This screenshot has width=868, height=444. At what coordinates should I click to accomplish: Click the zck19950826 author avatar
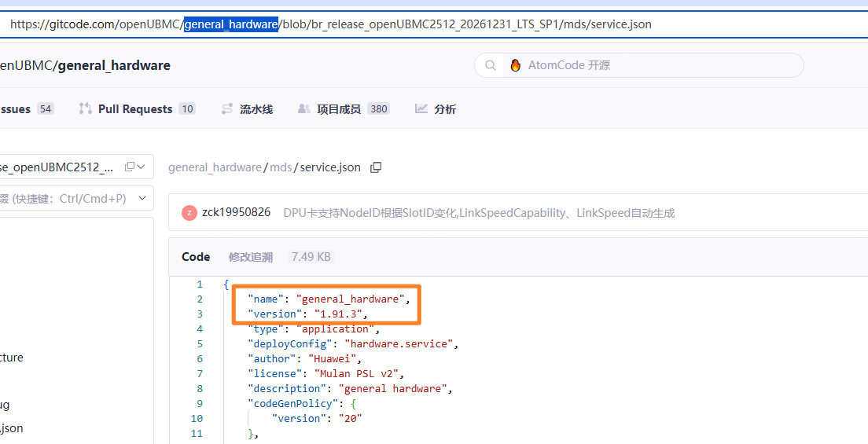pos(189,213)
